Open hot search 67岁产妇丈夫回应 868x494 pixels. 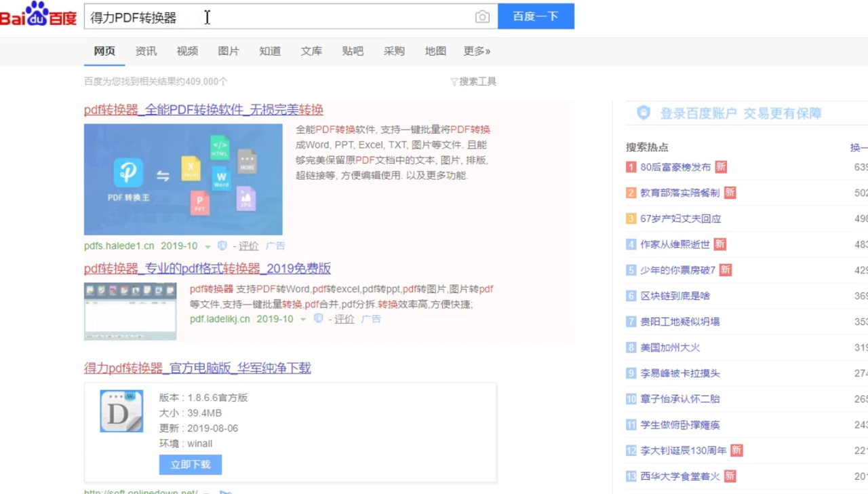tap(681, 218)
